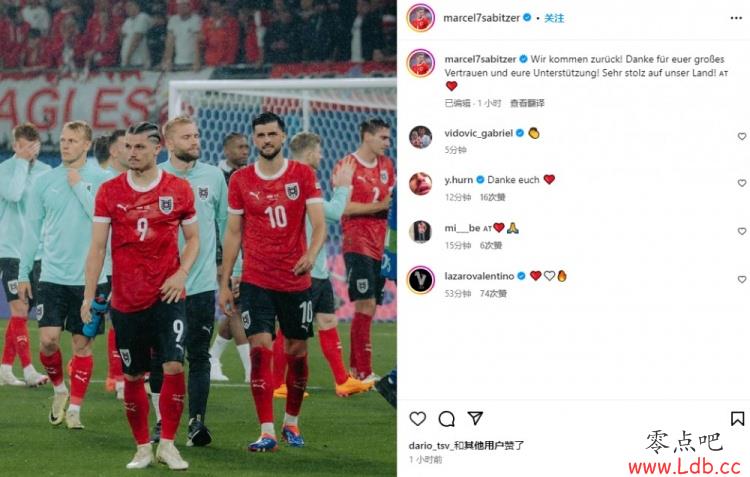Like mi__be's comment
The width and height of the screenshot is (750, 477).
pyautogui.click(x=742, y=231)
